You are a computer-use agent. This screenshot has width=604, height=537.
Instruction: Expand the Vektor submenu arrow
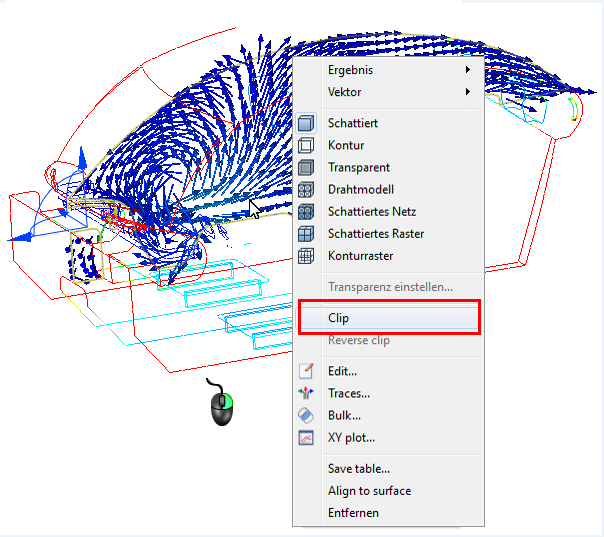click(468, 92)
